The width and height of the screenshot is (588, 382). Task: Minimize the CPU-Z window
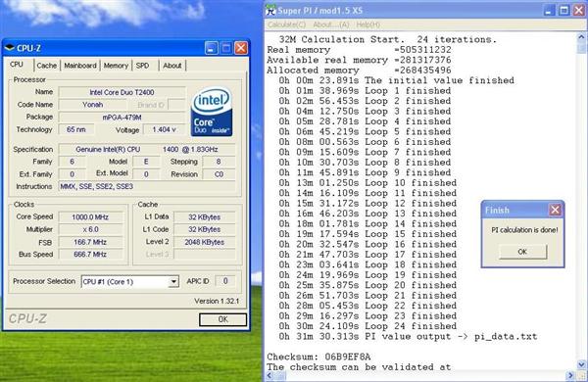(212, 48)
